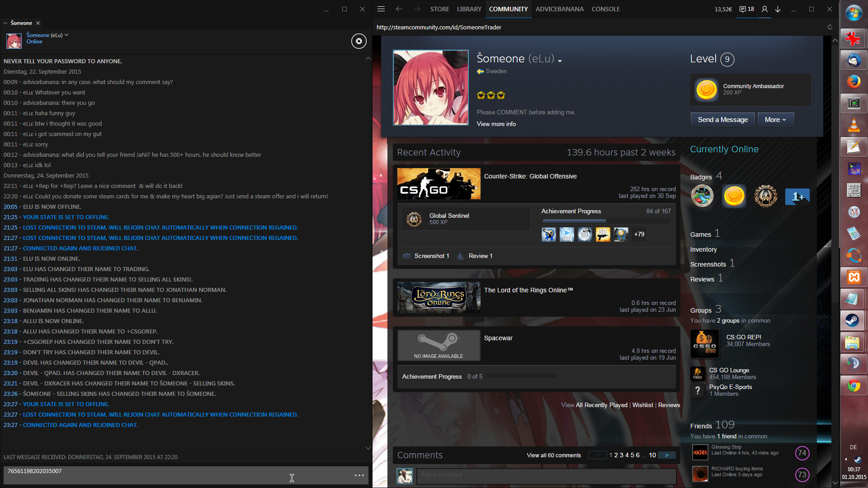Reload the community page

(x=830, y=27)
